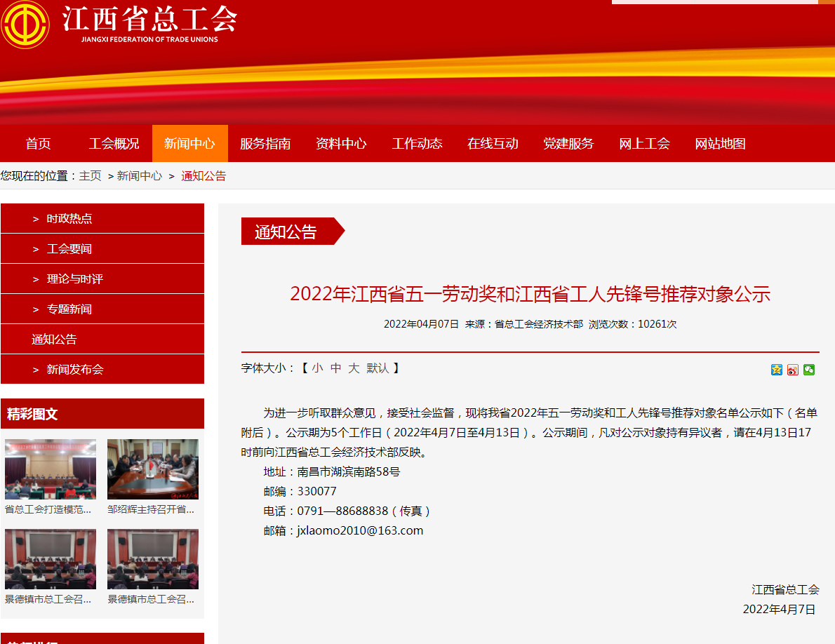Open 党建服务 in the navigation bar

(x=568, y=144)
